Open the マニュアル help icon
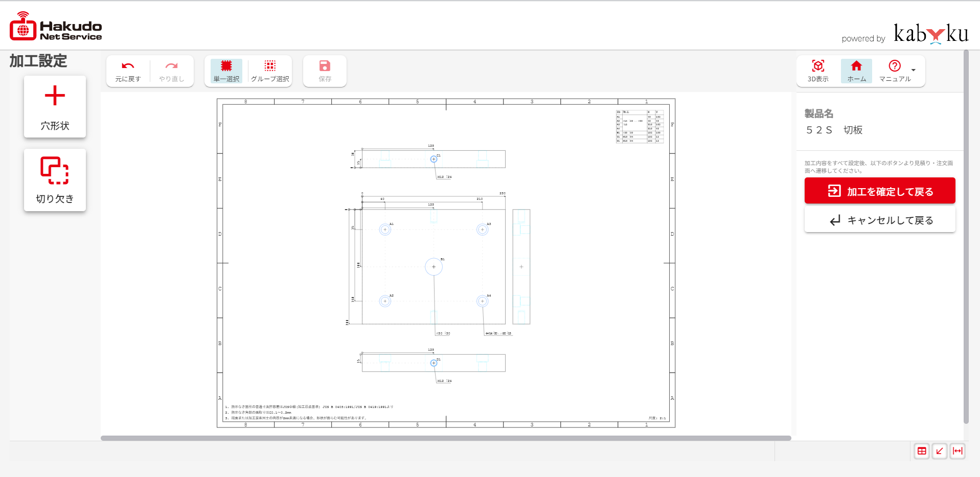This screenshot has width=980, height=477. click(895, 66)
